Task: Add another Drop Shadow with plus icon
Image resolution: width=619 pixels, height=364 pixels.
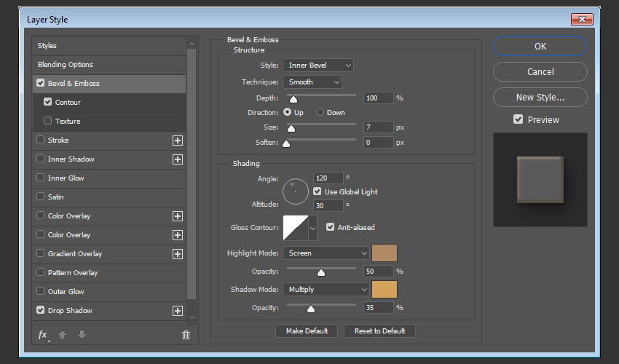Action: coord(177,311)
